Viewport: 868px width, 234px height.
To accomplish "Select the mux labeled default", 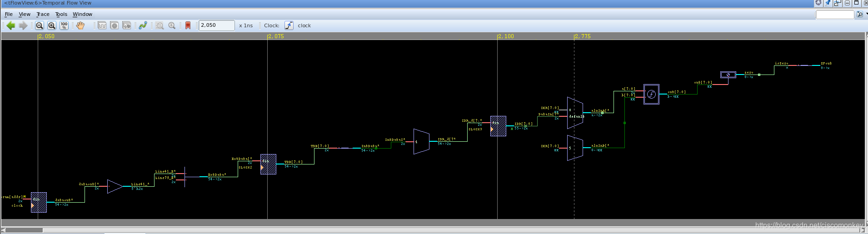I will 575,113.
